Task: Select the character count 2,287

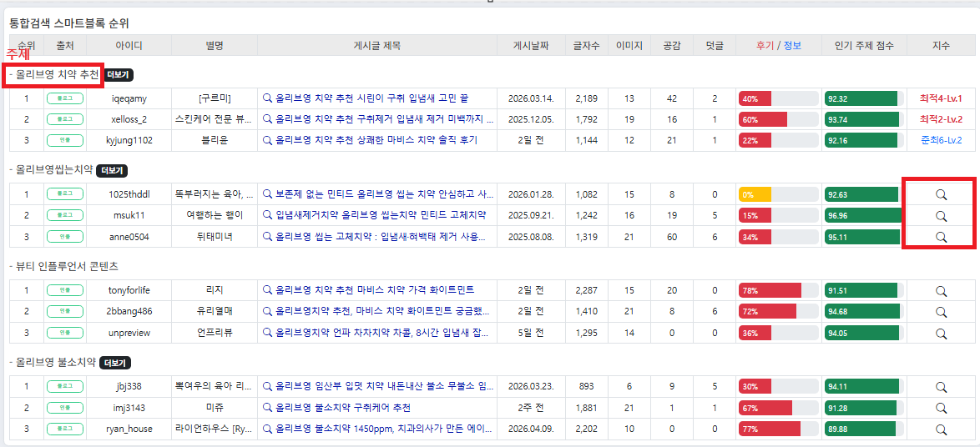Action: click(586, 290)
